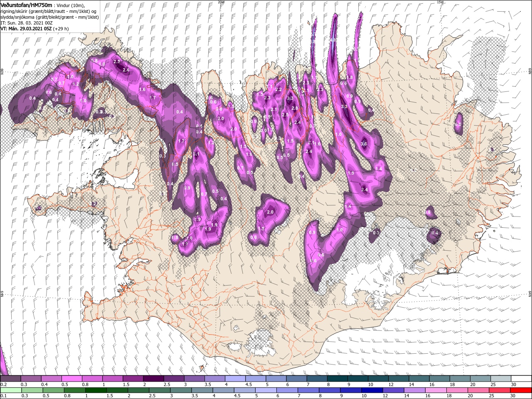Select rain scale swatch between 1 and 1.5
Screen dimensions: 532x399
coord(96,390)
